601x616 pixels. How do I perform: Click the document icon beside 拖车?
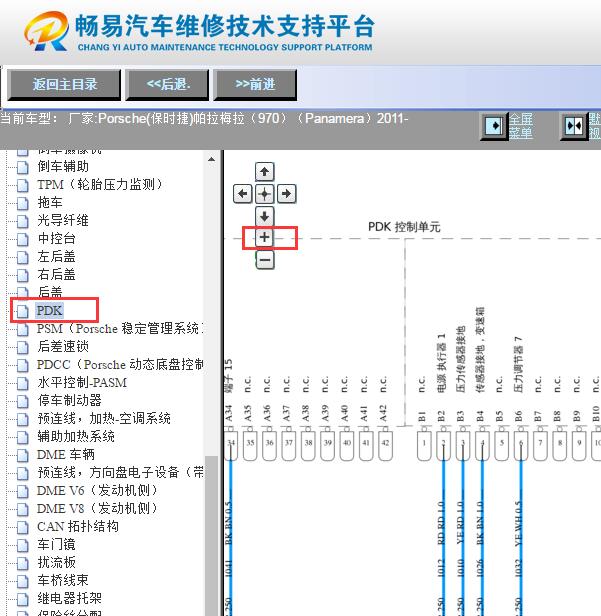(23, 203)
